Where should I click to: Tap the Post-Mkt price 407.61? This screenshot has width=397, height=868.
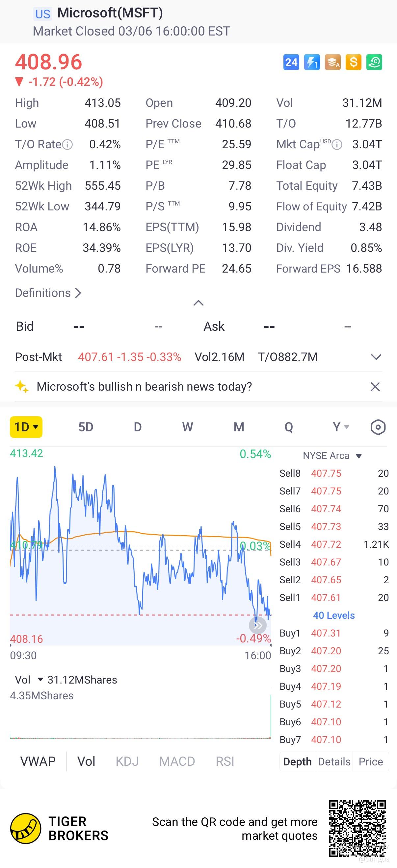(x=96, y=357)
